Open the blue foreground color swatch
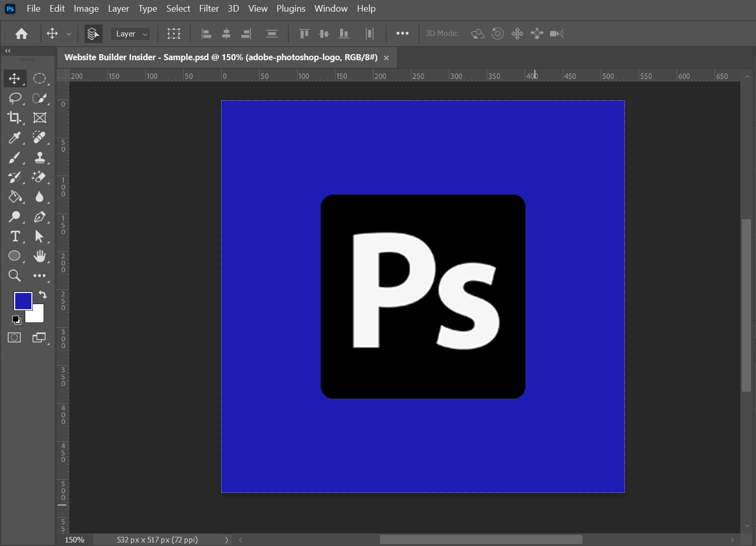This screenshot has width=756, height=546. click(x=23, y=301)
